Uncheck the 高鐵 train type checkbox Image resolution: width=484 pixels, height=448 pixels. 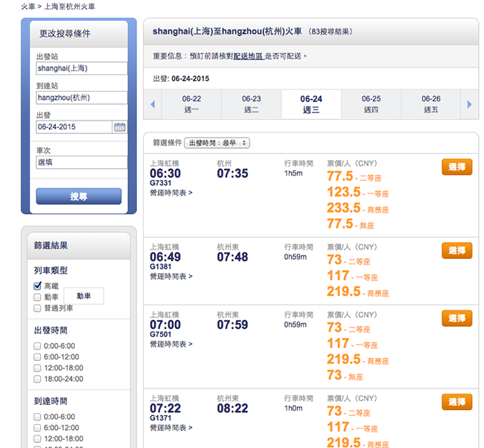[37, 286]
